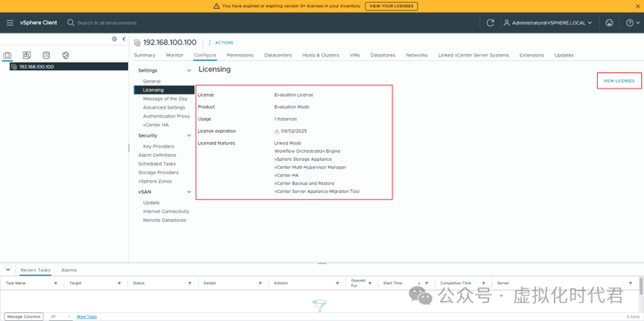Open the help menu dropdown
644x321 pixels.
point(631,23)
